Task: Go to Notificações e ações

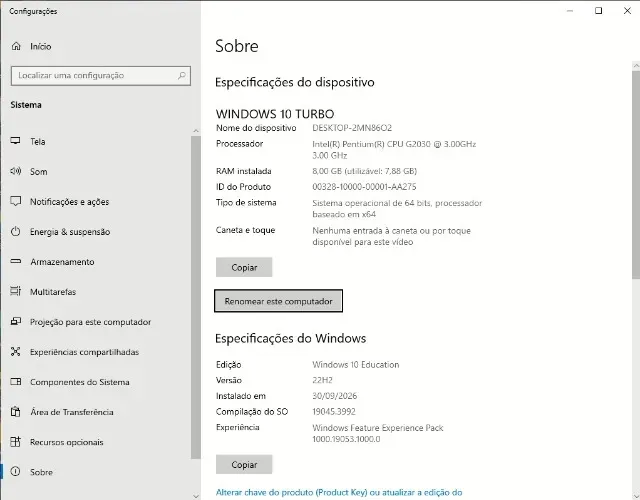Action: coord(96,202)
